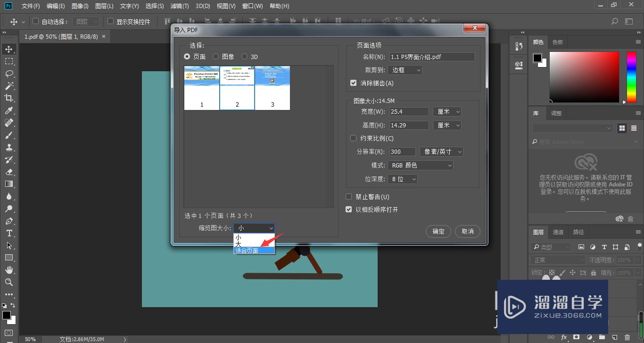Select the Rectangle shape tool

(9, 258)
